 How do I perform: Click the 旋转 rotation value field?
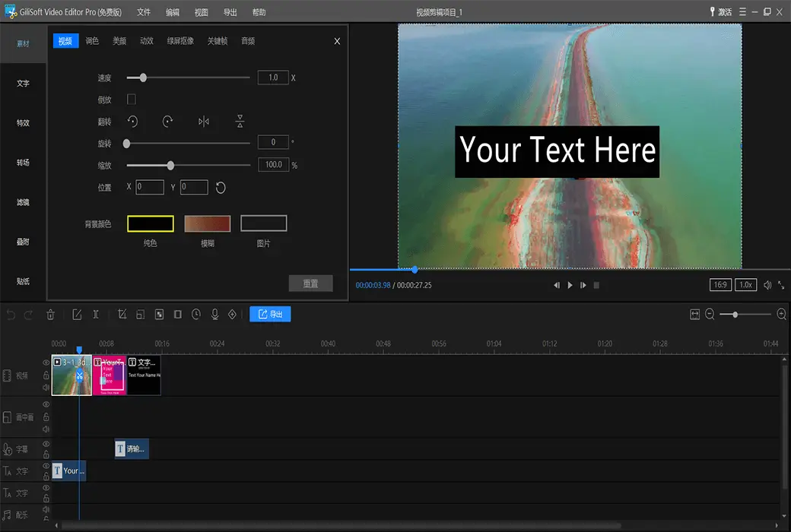click(x=273, y=142)
